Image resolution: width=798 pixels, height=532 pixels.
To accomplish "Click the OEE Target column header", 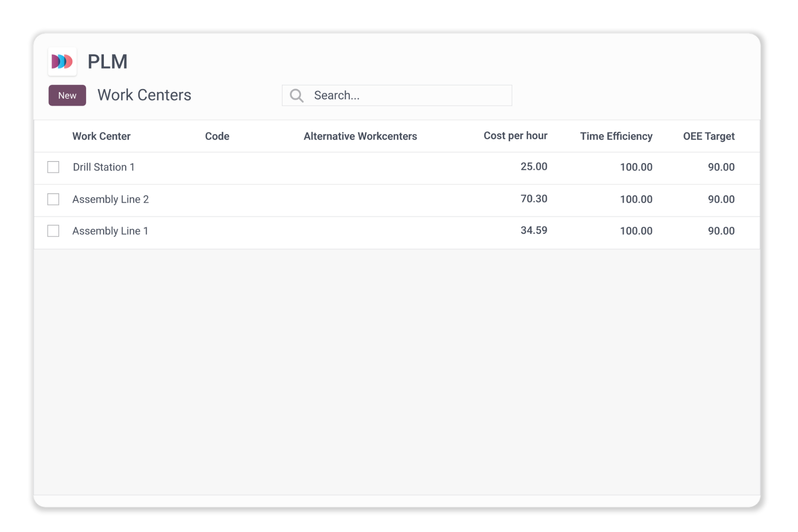I will (x=708, y=136).
